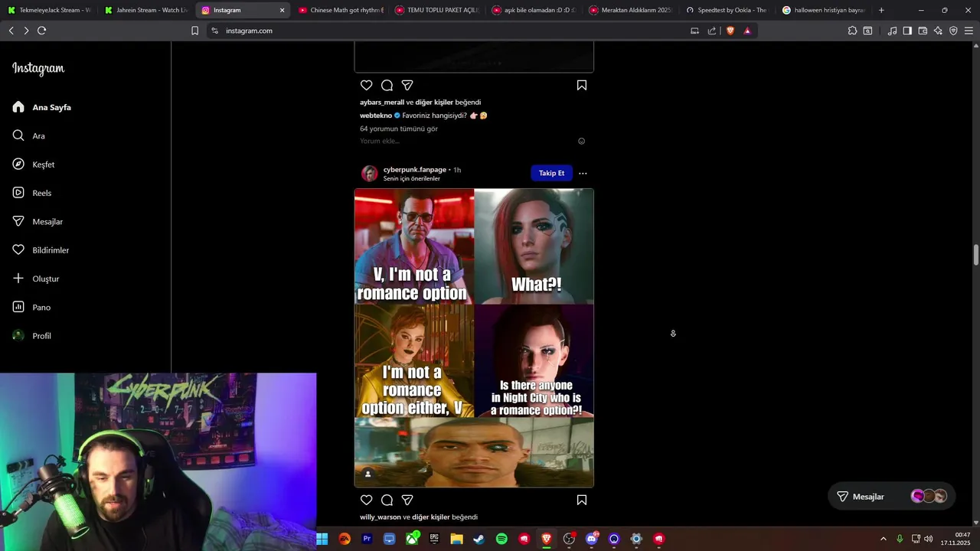Viewport: 980px width, 551px height.
Task: Open Brave Shields lion icon
Action: tap(730, 31)
